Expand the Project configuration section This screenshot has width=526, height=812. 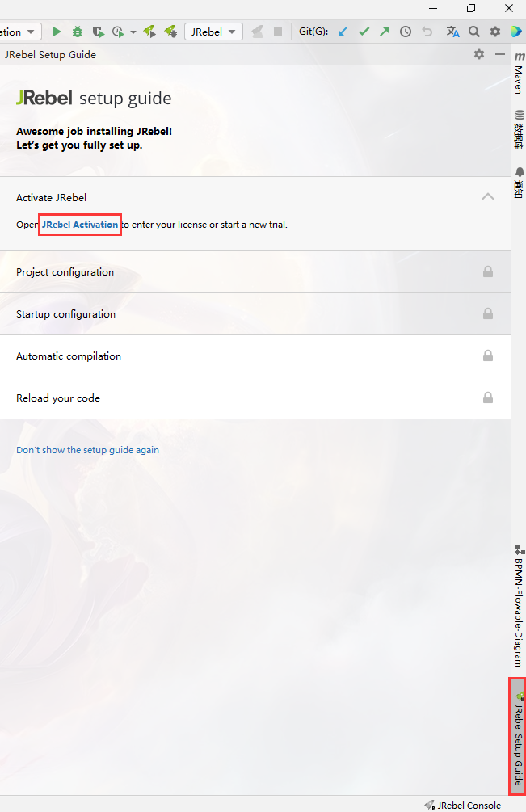255,271
